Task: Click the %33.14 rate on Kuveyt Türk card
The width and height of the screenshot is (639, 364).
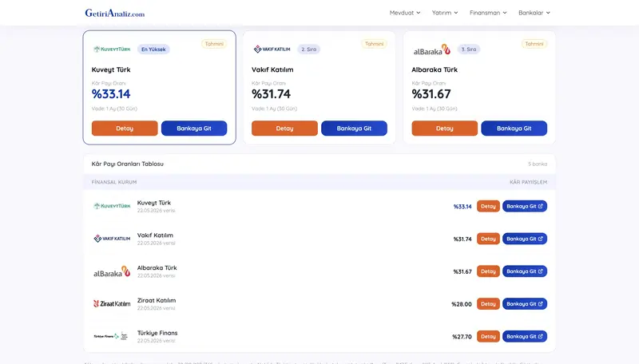Action: tap(111, 94)
